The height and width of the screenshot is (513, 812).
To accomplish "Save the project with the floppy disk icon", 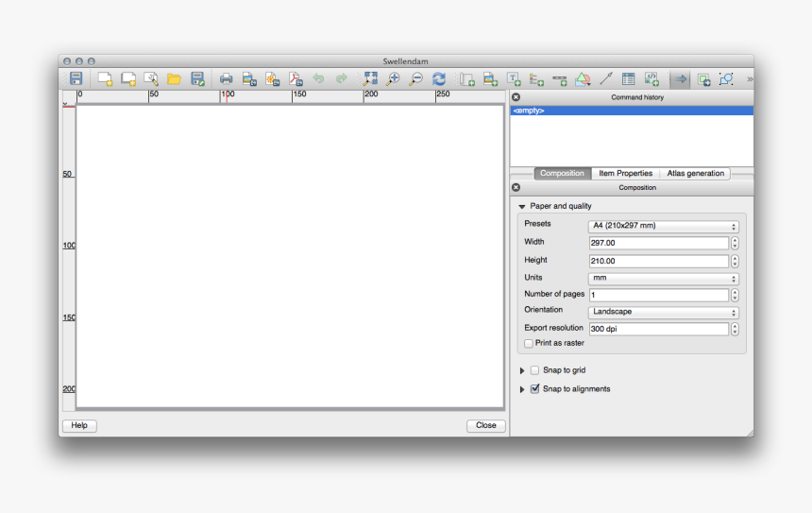I will click(76, 78).
